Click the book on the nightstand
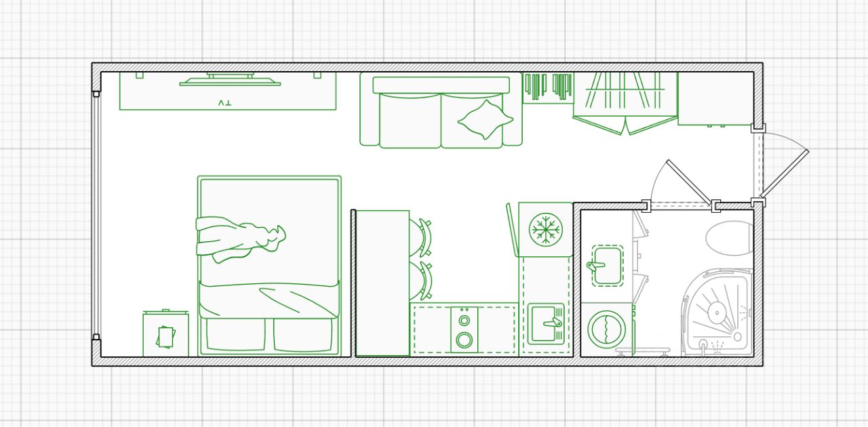The image size is (868, 427). pos(165,337)
